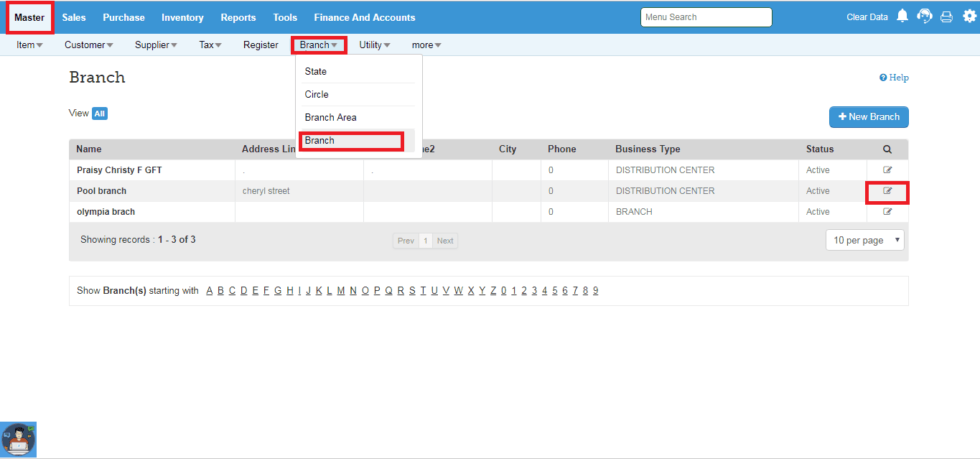Click the New Branch button
The height and width of the screenshot is (459, 980).
coord(869,117)
